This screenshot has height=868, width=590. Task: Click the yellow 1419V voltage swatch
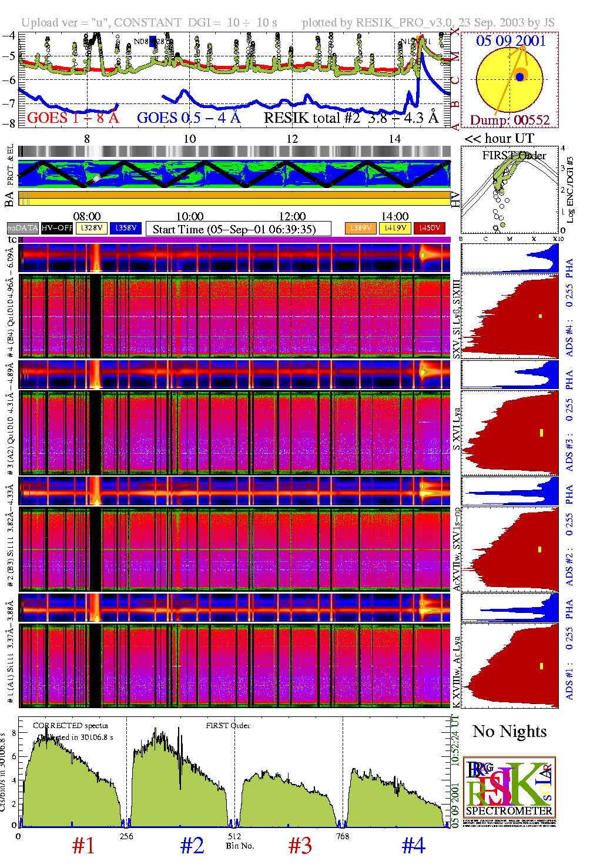395,228
